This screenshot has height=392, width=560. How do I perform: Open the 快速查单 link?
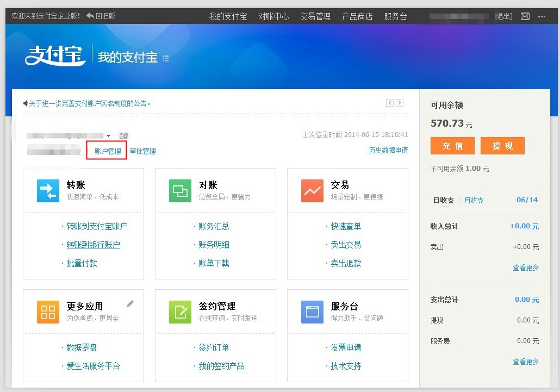(346, 226)
